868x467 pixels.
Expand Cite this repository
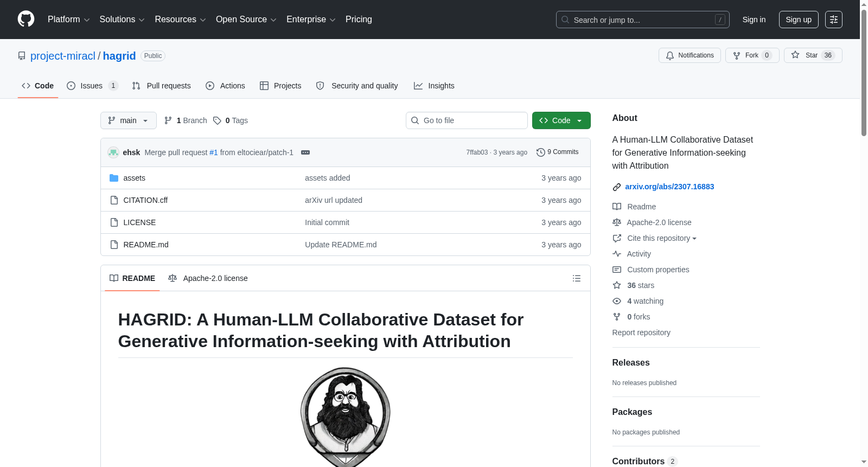click(662, 238)
